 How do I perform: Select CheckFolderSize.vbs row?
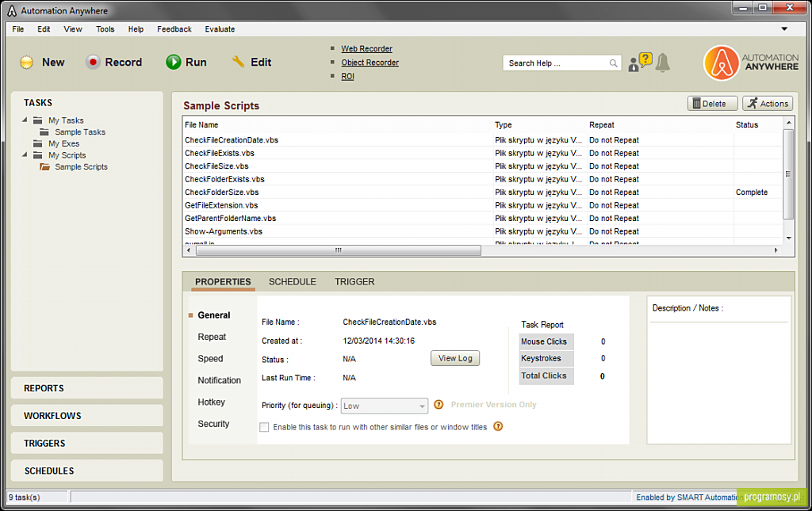[x=483, y=192]
